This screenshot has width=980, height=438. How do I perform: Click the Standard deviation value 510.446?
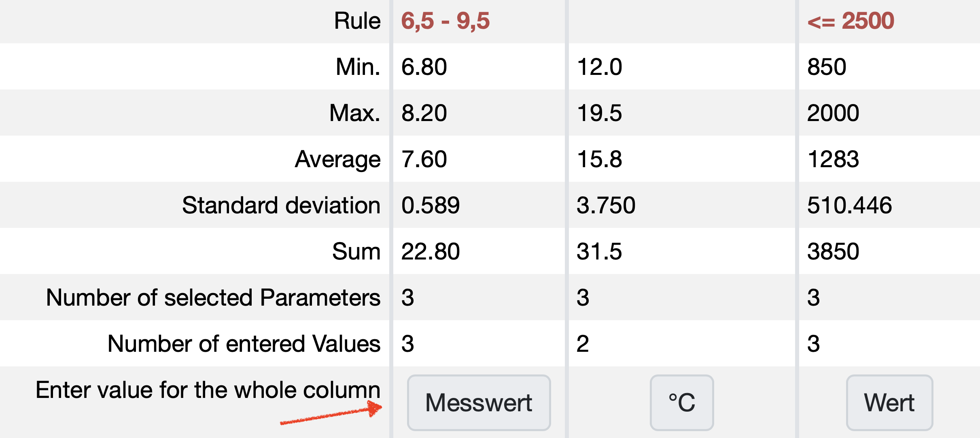click(849, 205)
